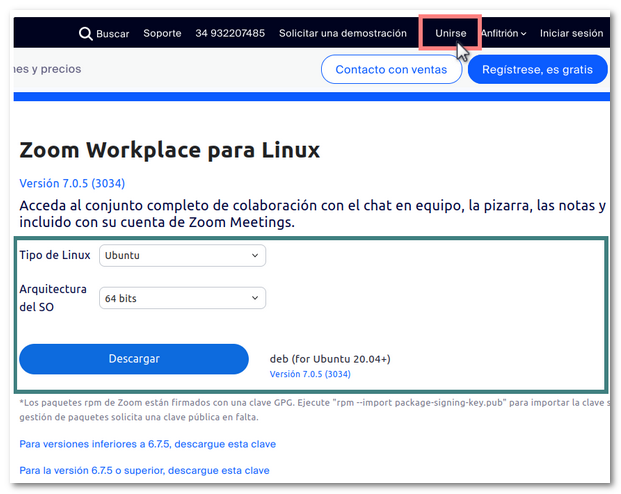
Task: Expand the Anfitrión dropdown menu
Action: [503, 33]
